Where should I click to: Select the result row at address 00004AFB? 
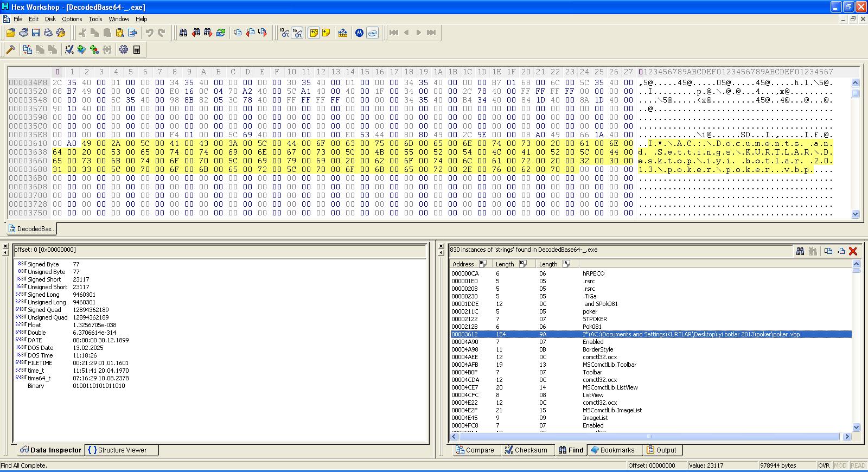(651, 365)
